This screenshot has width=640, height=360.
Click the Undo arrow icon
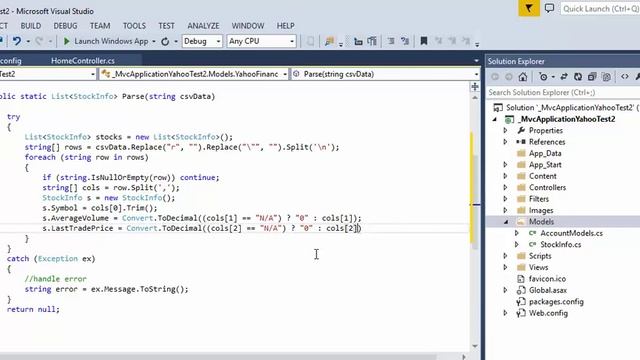click(x=17, y=41)
